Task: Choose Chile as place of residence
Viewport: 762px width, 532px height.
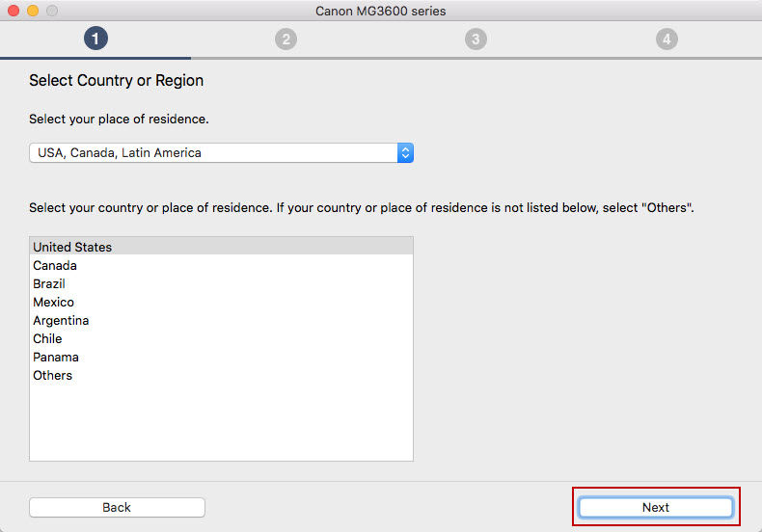Action: [x=47, y=338]
